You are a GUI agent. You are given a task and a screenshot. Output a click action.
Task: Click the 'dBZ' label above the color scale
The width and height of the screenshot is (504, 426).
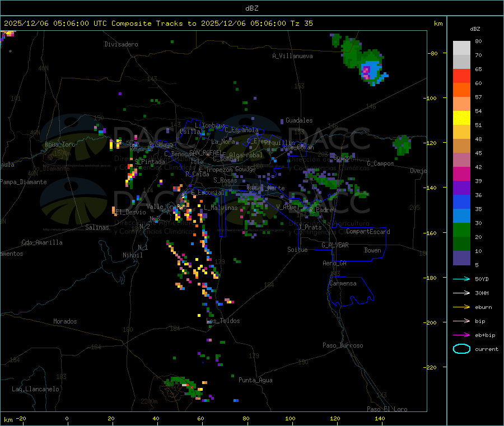pyautogui.click(x=475, y=29)
